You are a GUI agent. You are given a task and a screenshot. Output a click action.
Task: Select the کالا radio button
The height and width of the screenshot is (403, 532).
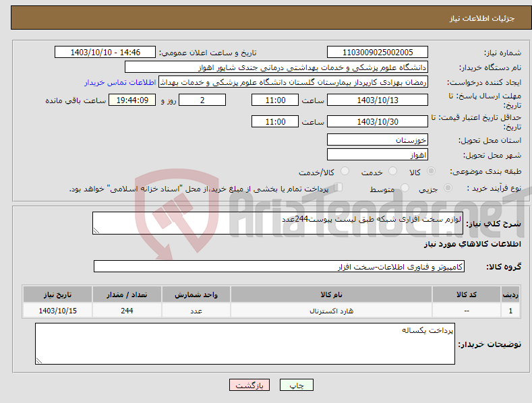pyautogui.click(x=431, y=171)
